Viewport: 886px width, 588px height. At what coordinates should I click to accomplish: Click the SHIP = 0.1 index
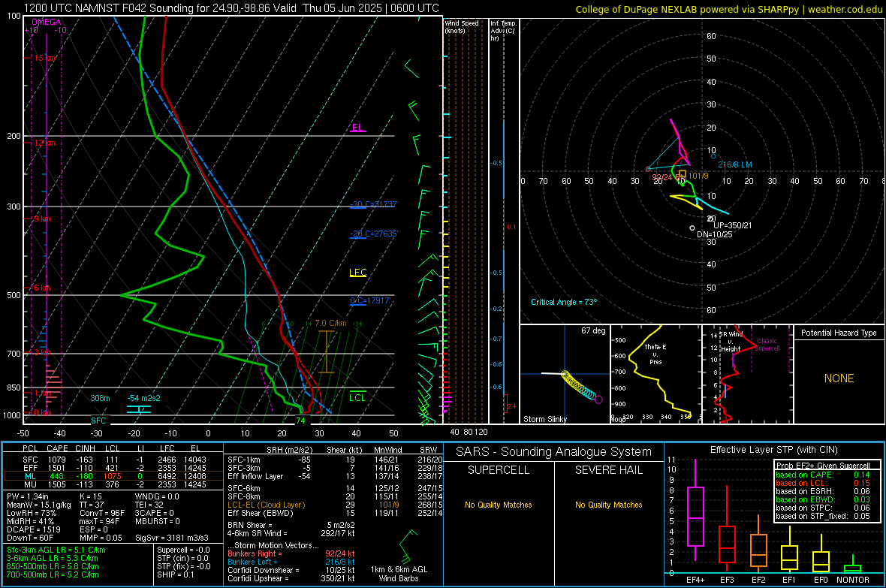click(x=175, y=574)
